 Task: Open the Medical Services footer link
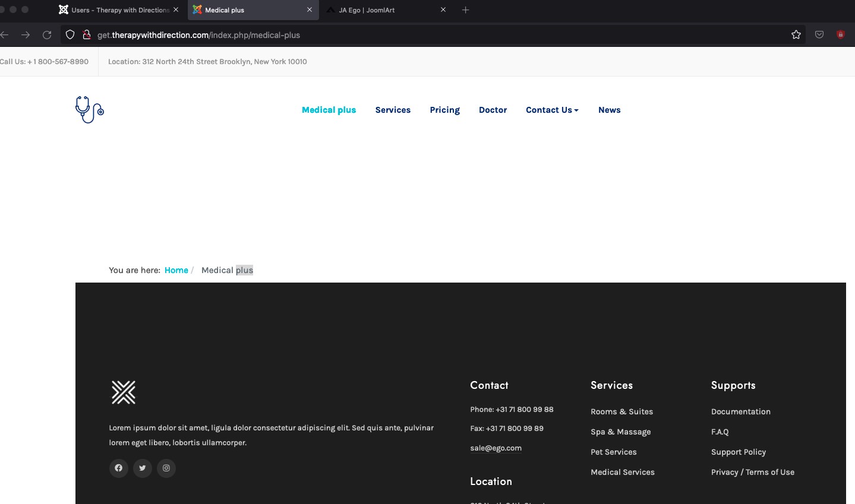coord(623,472)
